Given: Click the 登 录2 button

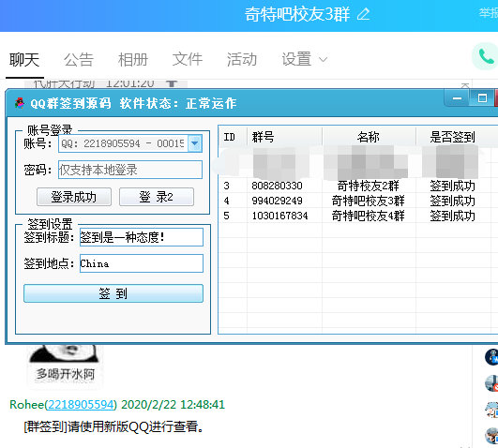Looking at the screenshot, I should tap(157, 197).
